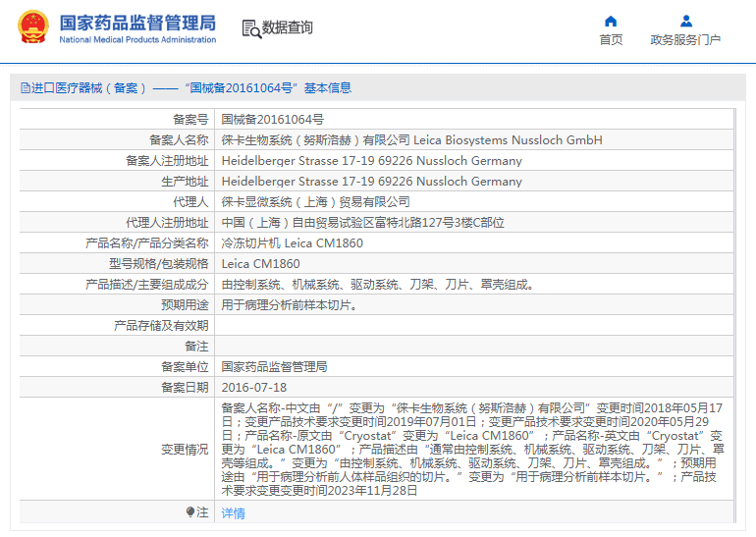Viewport: 756px width, 537px height.
Task: Open the 数据查询 search icon
Action: (x=251, y=28)
